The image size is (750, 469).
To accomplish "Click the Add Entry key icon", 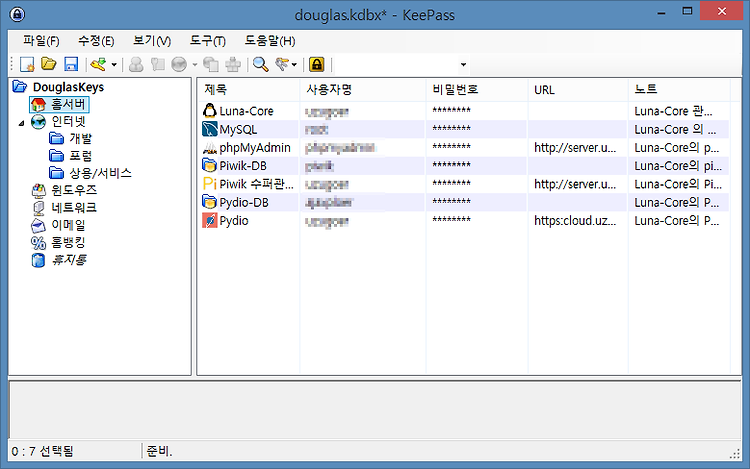I will pyautogui.click(x=98, y=64).
